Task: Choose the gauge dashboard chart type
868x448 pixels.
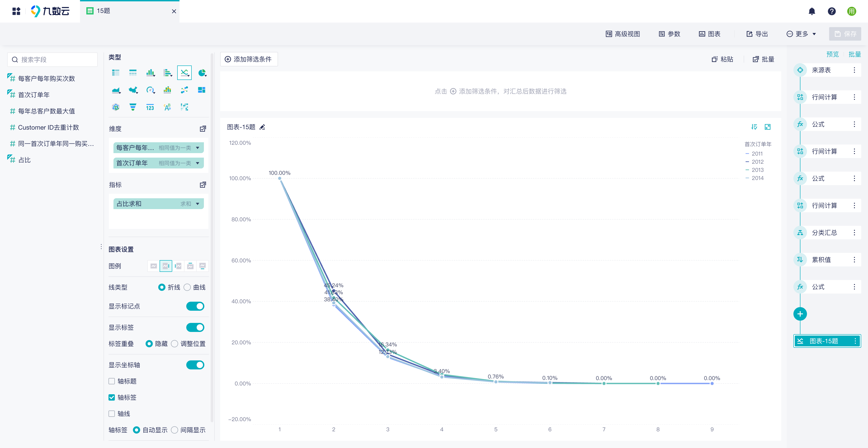Action: click(150, 90)
